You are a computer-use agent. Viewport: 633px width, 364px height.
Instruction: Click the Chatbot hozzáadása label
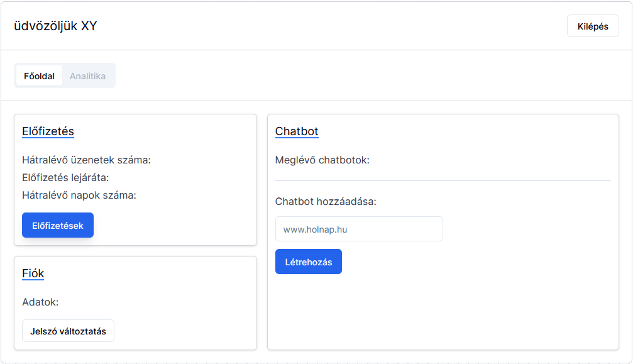click(x=326, y=202)
